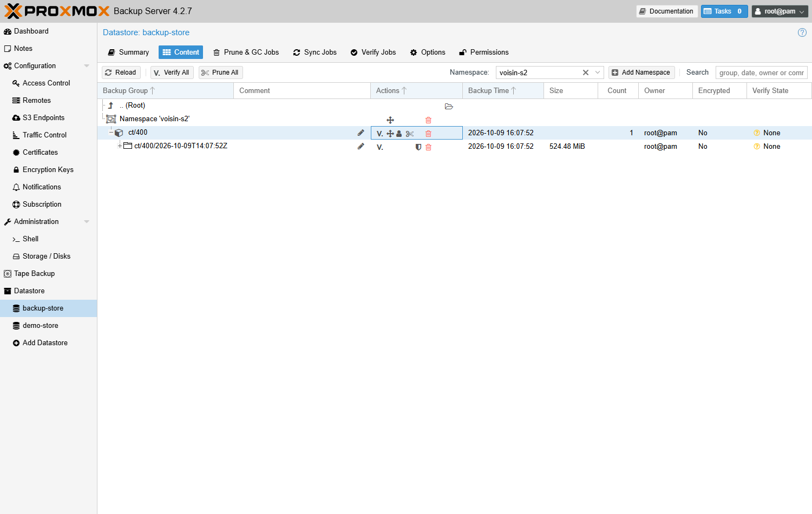This screenshot has width=812, height=514.
Task: Select the backup-store datastore
Action: pyautogui.click(x=48, y=308)
